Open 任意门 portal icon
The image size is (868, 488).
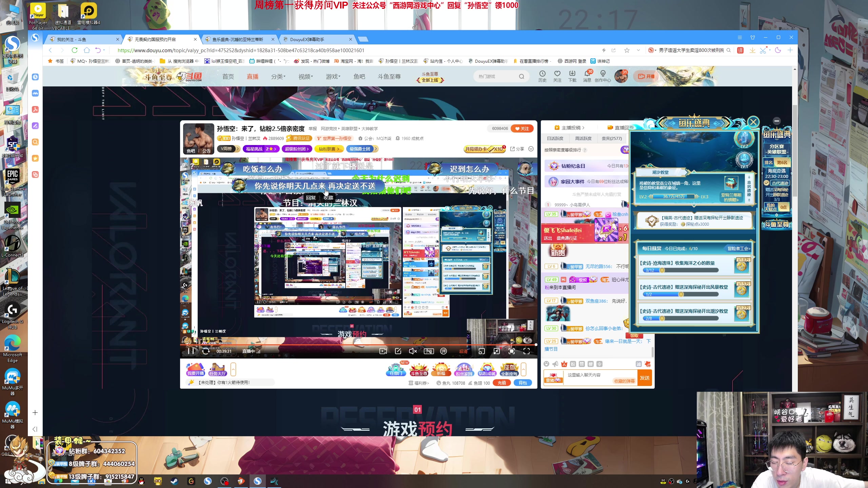tap(396, 369)
